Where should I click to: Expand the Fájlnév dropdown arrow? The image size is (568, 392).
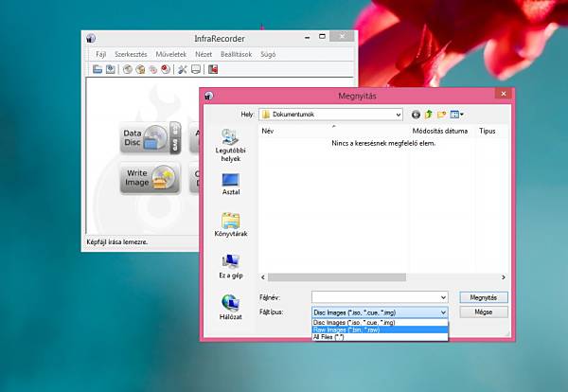tap(443, 297)
